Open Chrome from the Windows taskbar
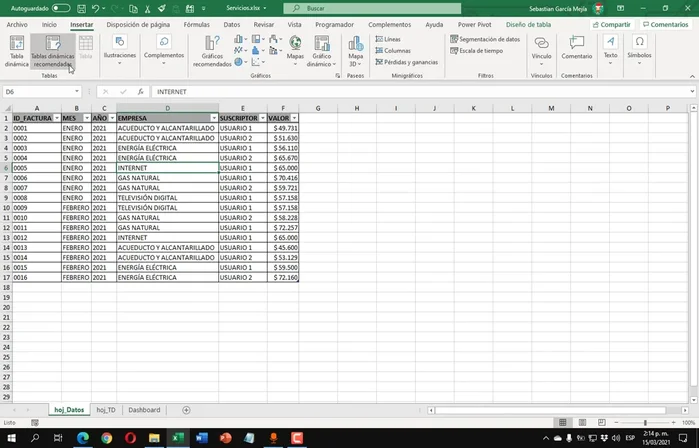This screenshot has height=448, width=699. pyautogui.click(x=107, y=438)
